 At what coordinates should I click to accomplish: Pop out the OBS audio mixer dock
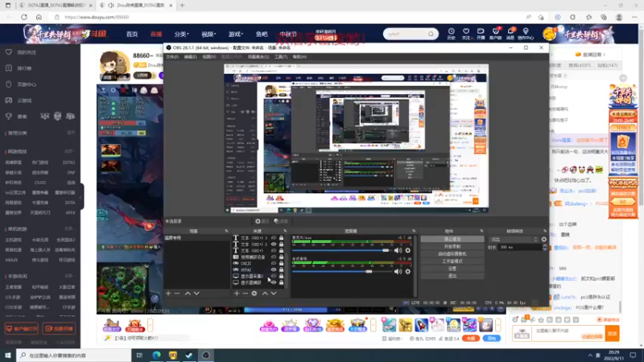(414, 231)
